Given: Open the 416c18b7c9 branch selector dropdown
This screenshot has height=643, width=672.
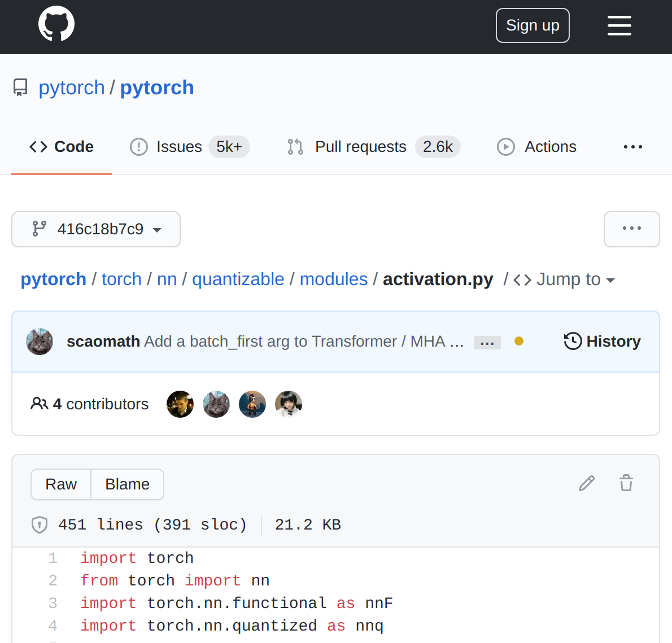Looking at the screenshot, I should coord(96,229).
